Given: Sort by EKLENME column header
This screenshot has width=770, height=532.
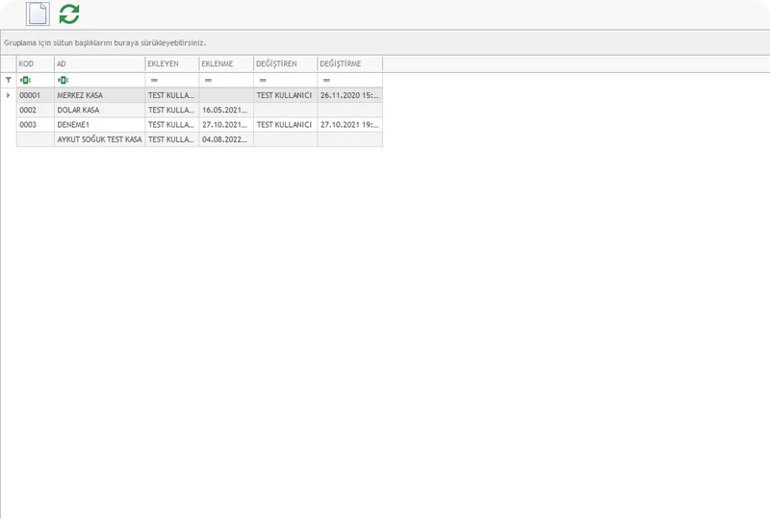Looking at the screenshot, I should tap(226, 63).
